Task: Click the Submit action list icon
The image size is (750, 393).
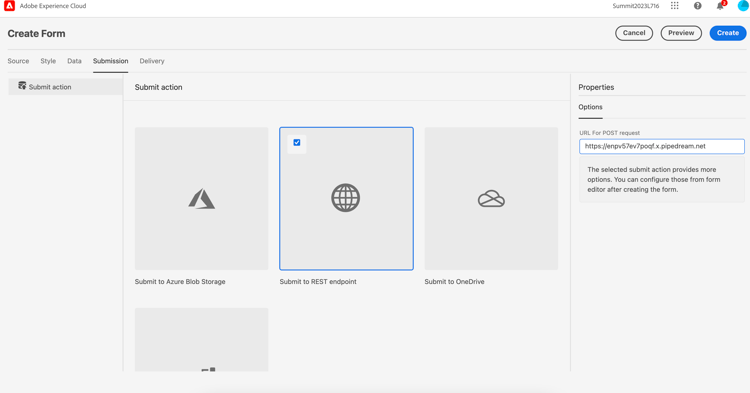Action: pos(22,86)
